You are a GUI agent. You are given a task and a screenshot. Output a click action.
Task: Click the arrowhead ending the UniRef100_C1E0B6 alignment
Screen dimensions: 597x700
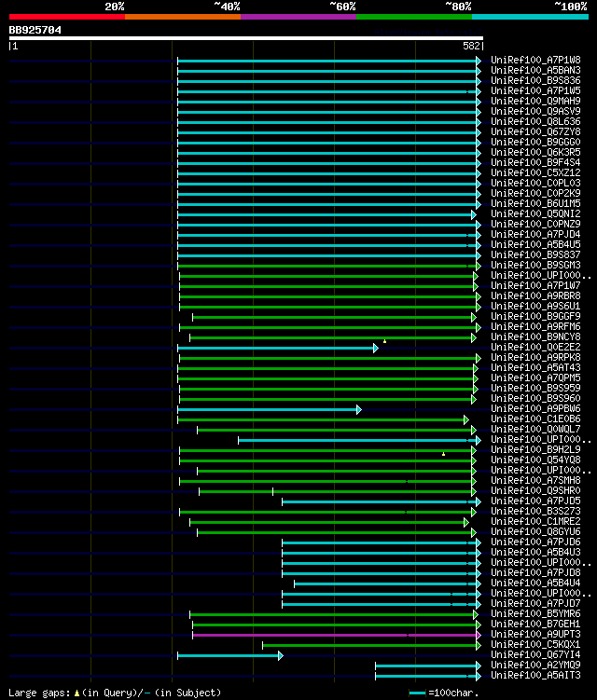[466, 420]
